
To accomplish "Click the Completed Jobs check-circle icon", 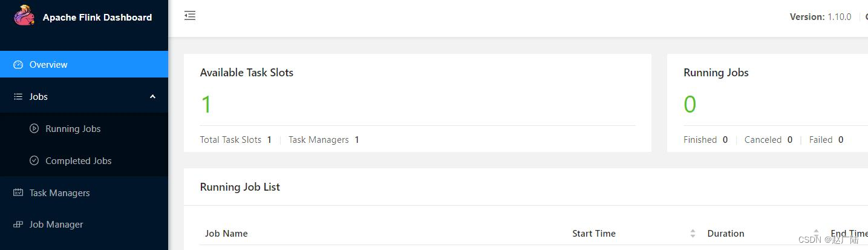I will [x=34, y=160].
